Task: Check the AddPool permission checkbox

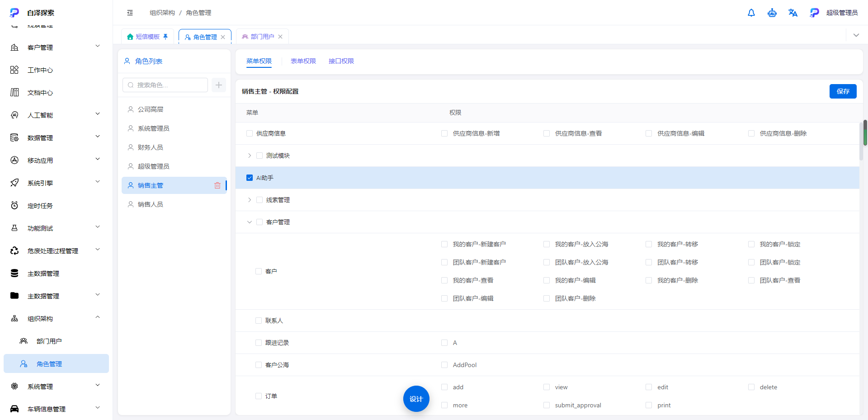Action: point(444,365)
